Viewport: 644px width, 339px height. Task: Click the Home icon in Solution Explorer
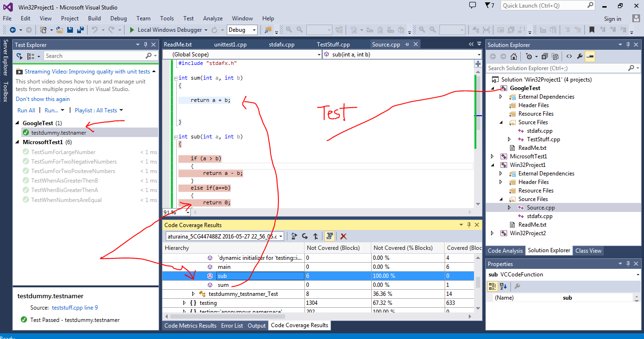pyautogui.click(x=514, y=56)
